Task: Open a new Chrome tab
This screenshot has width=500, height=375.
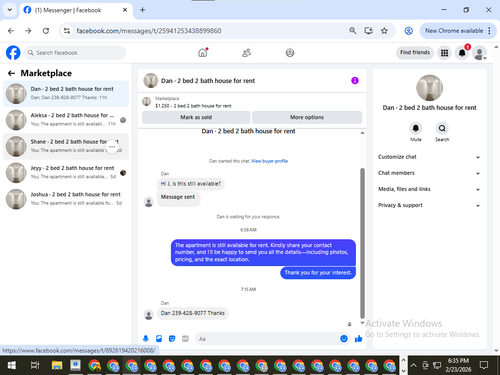Action: (x=142, y=10)
